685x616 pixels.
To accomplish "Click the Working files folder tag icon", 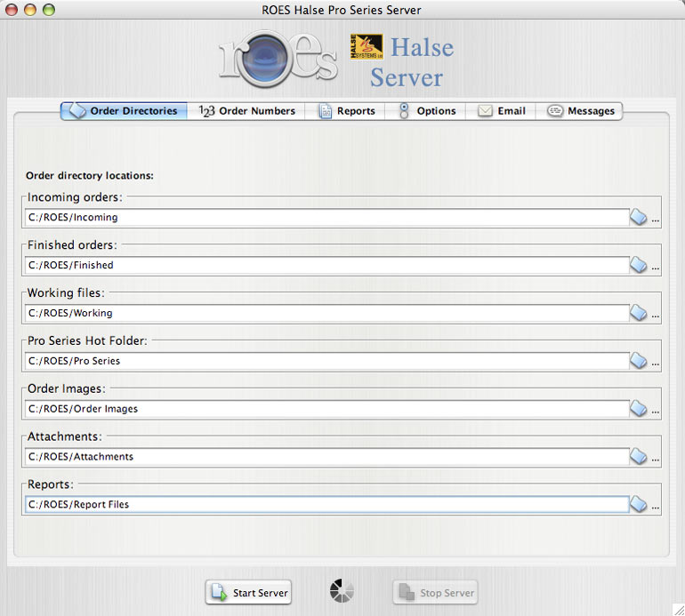I will point(638,313).
